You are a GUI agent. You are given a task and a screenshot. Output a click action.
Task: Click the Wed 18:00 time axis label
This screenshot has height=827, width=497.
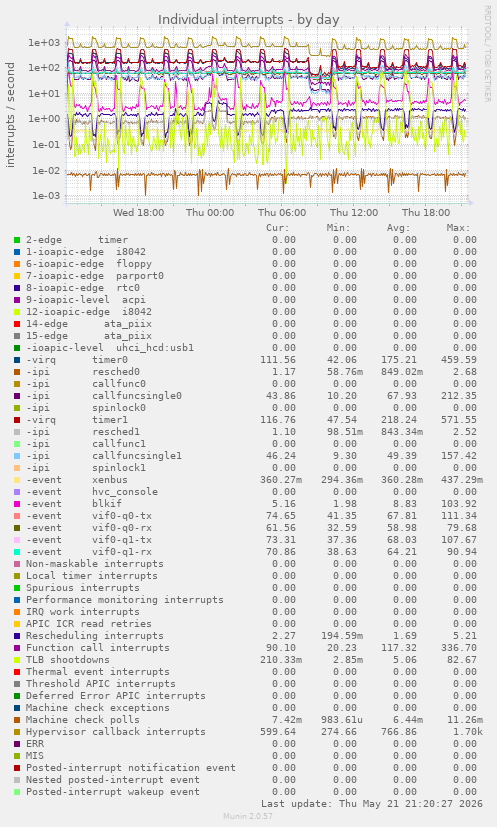138,213
